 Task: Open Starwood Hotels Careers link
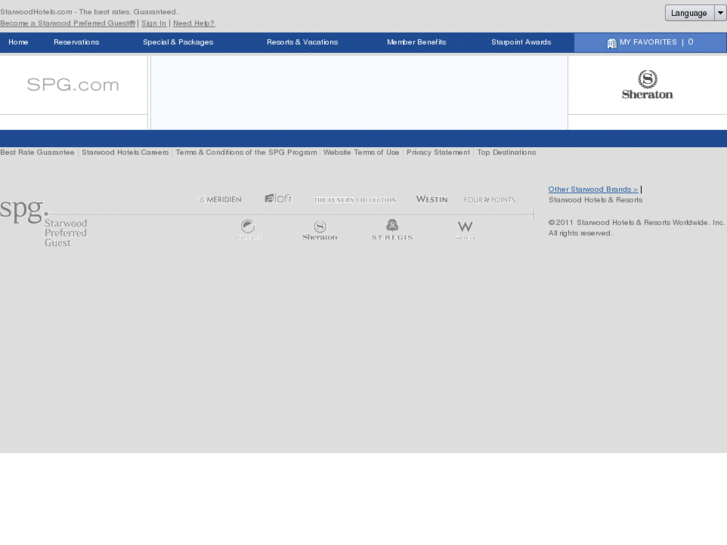pos(125,152)
